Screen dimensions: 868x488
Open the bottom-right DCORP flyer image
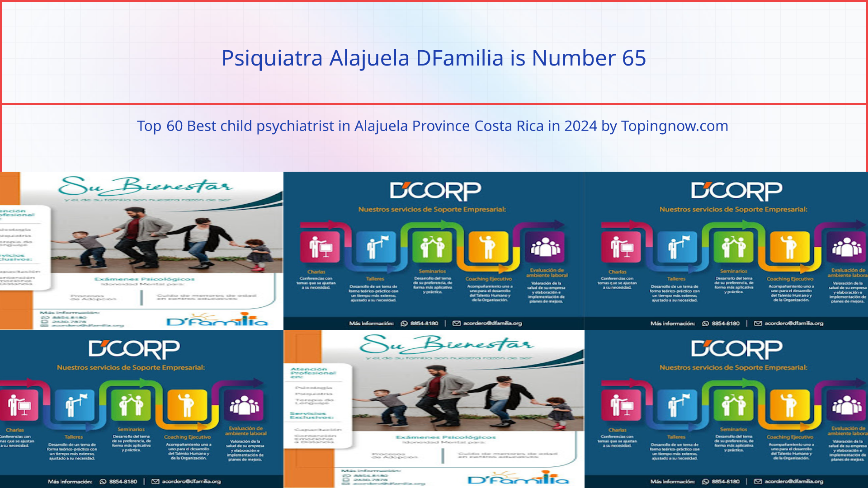pyautogui.click(x=726, y=408)
